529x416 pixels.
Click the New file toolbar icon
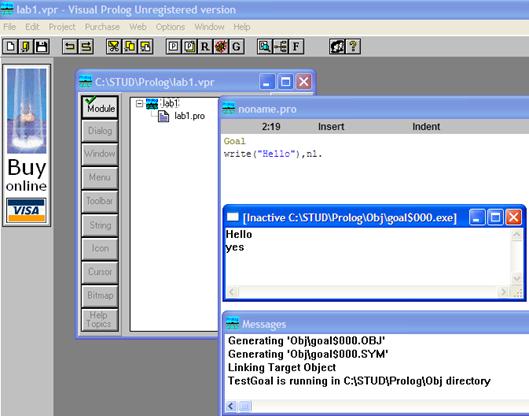pos(10,47)
